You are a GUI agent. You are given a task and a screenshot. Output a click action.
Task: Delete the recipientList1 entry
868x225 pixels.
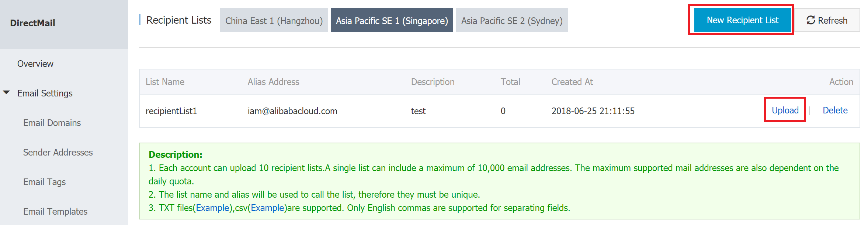point(835,110)
